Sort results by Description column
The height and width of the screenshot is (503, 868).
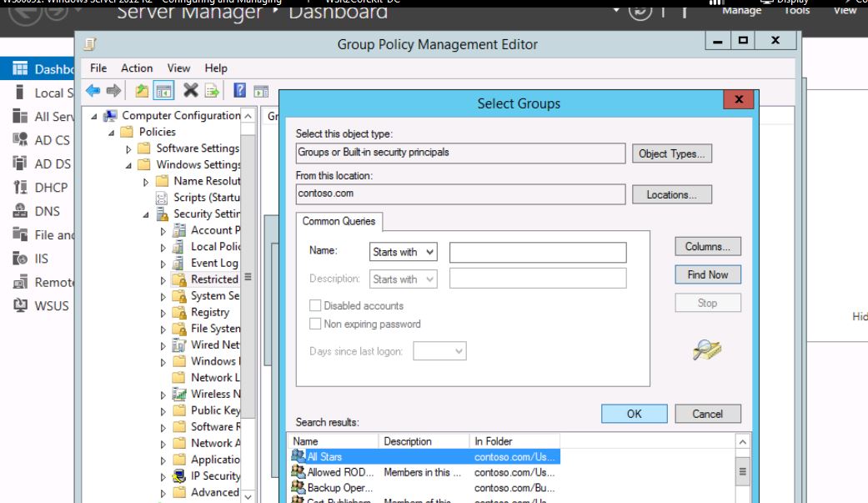tap(424, 441)
